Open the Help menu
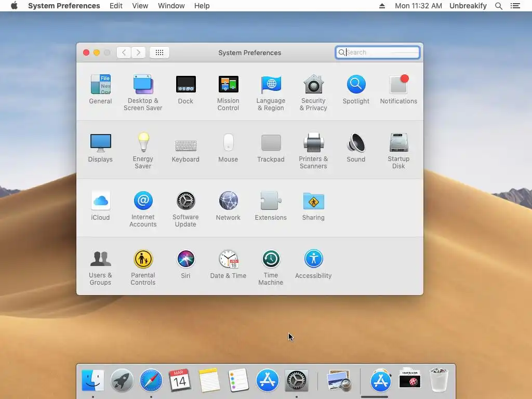 point(202,6)
